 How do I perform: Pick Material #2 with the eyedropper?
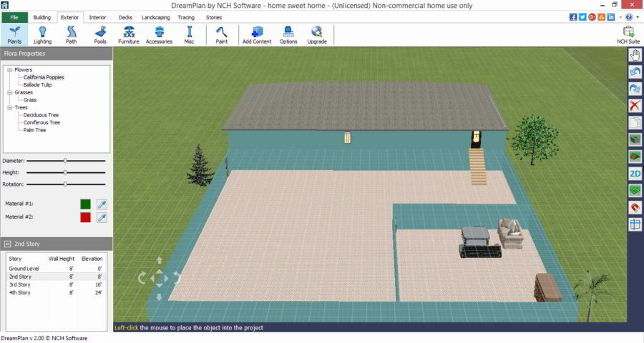pos(102,217)
